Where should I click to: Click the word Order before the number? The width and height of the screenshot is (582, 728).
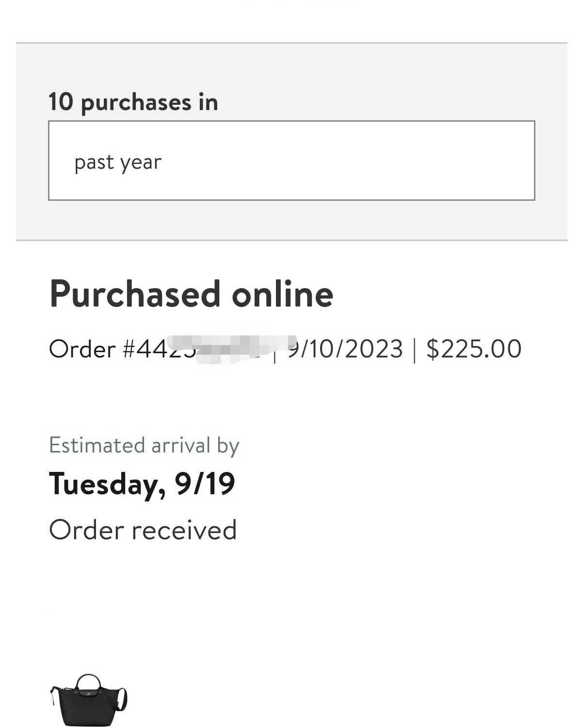pos(82,349)
